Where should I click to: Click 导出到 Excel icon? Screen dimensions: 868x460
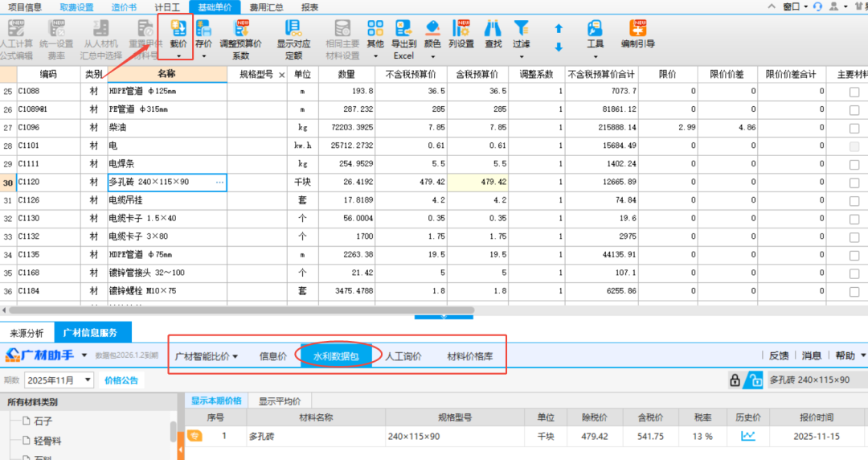403,31
